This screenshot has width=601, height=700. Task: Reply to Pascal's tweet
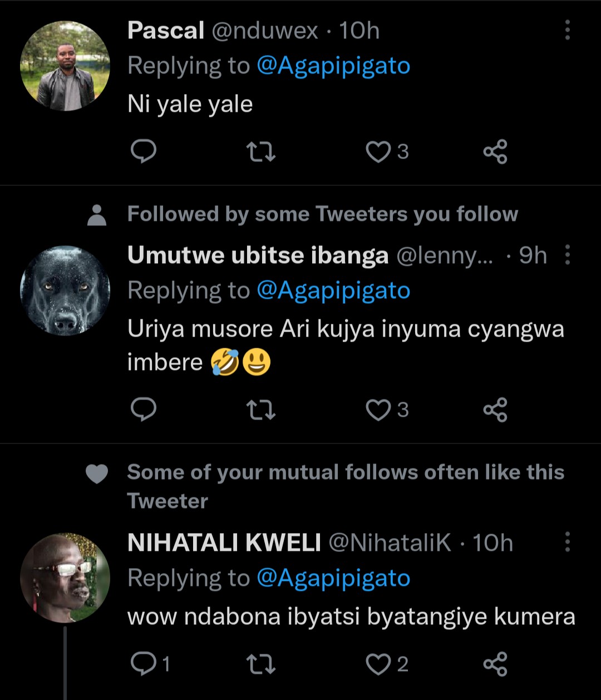pos(143,151)
